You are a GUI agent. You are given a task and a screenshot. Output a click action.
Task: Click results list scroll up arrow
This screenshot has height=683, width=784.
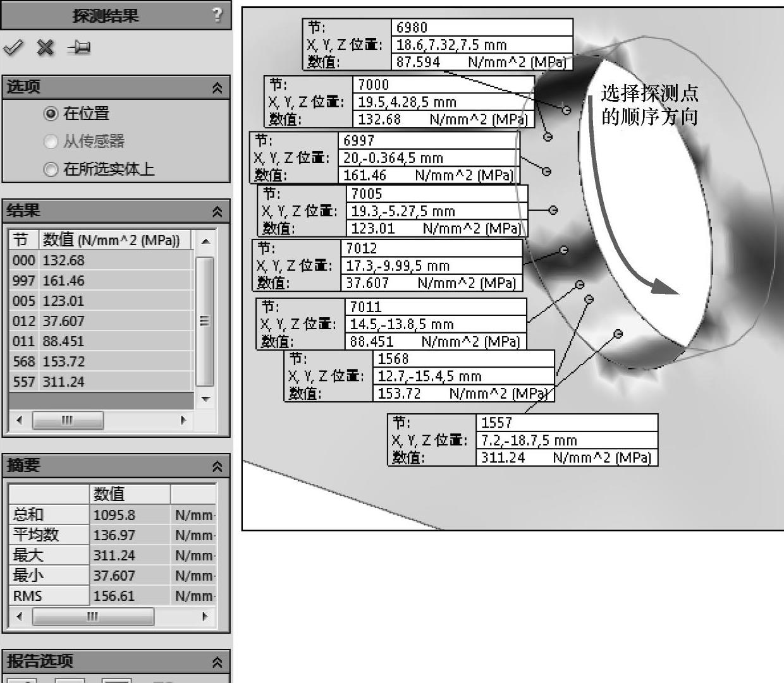click(205, 241)
